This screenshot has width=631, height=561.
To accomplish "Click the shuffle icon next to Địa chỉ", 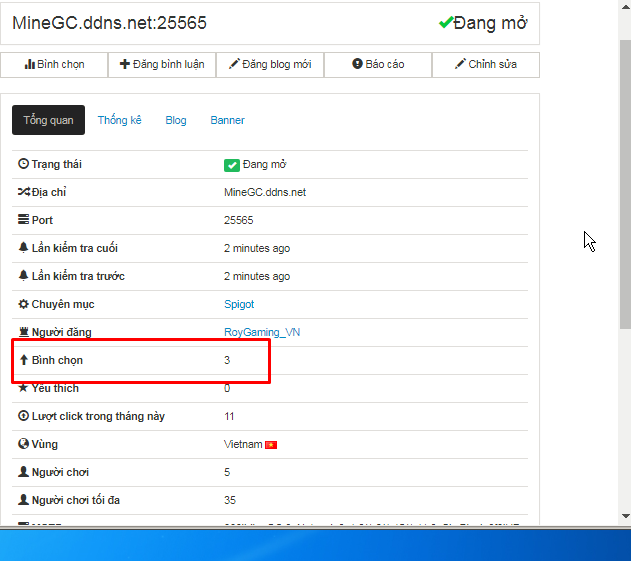I will (24, 192).
